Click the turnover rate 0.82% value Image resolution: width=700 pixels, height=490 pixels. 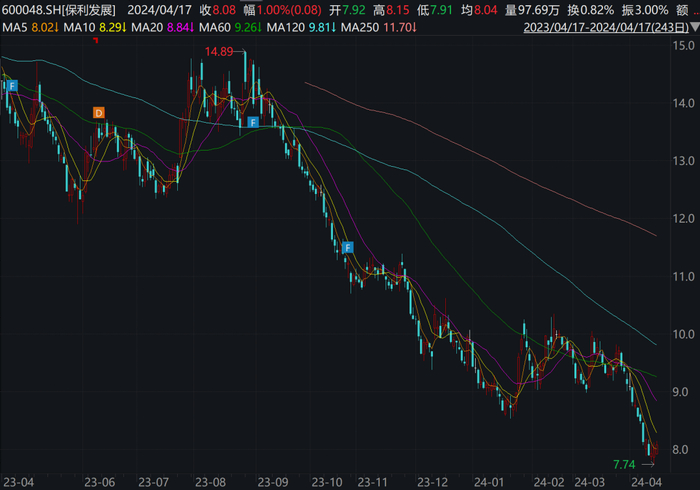[x=596, y=10]
